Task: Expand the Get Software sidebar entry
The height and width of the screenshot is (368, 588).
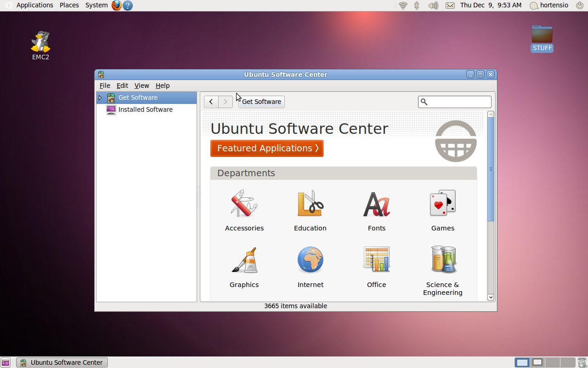Action: [100, 98]
